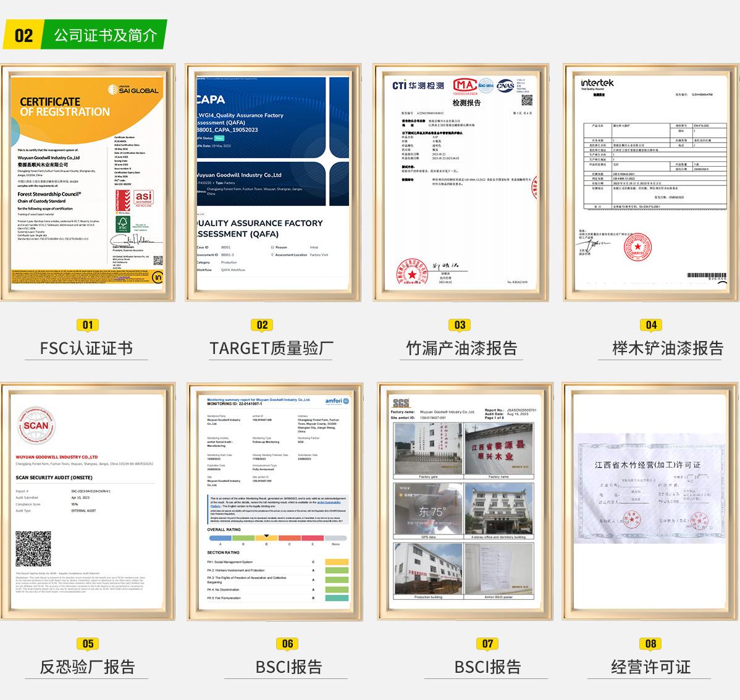Click the round red SCAN logo
Viewport: 740px width, 700px height.
[x=36, y=425]
